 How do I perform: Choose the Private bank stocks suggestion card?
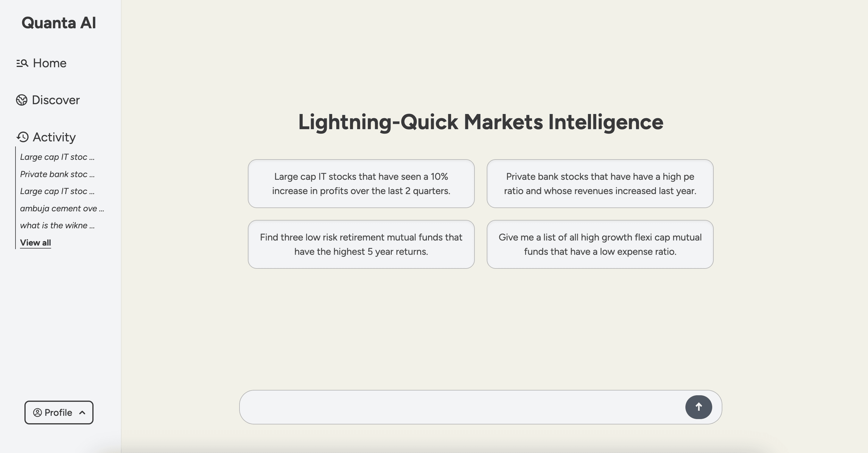point(600,184)
